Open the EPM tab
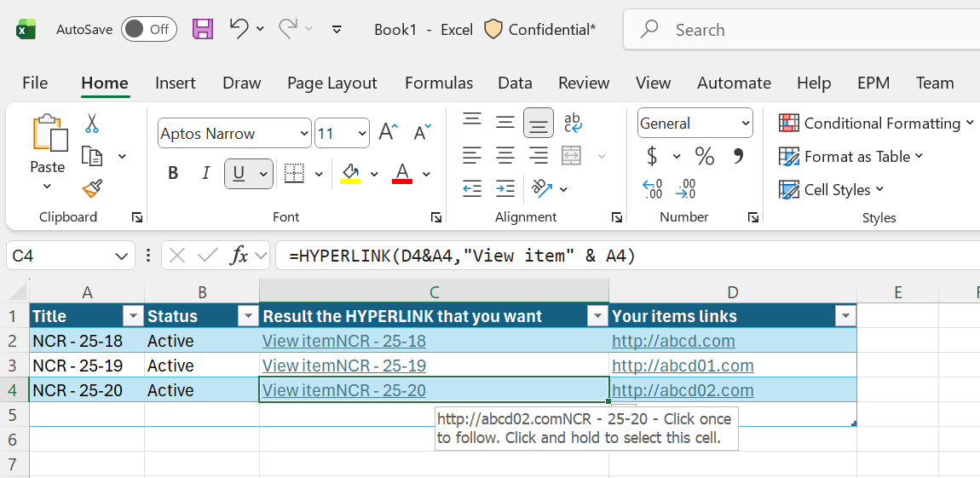The width and height of the screenshot is (980, 478). 873,84
